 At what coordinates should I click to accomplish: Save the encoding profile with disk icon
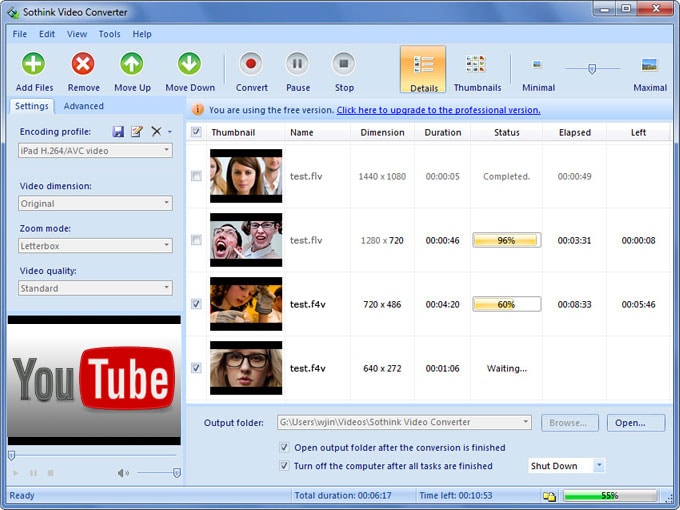pos(118,131)
